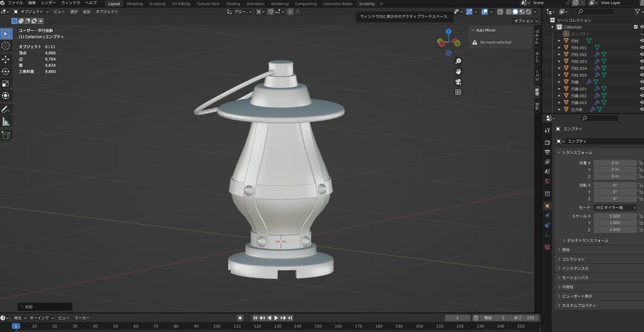Toggle the camera view icon

point(458,82)
